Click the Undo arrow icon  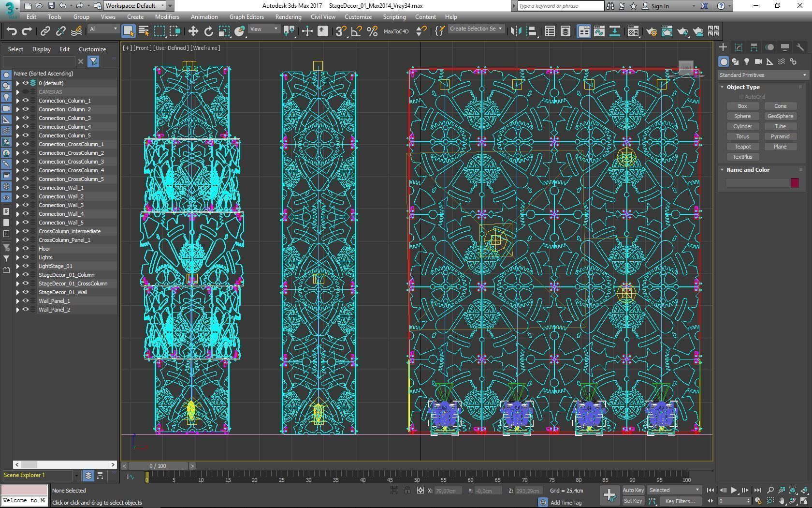(12, 31)
